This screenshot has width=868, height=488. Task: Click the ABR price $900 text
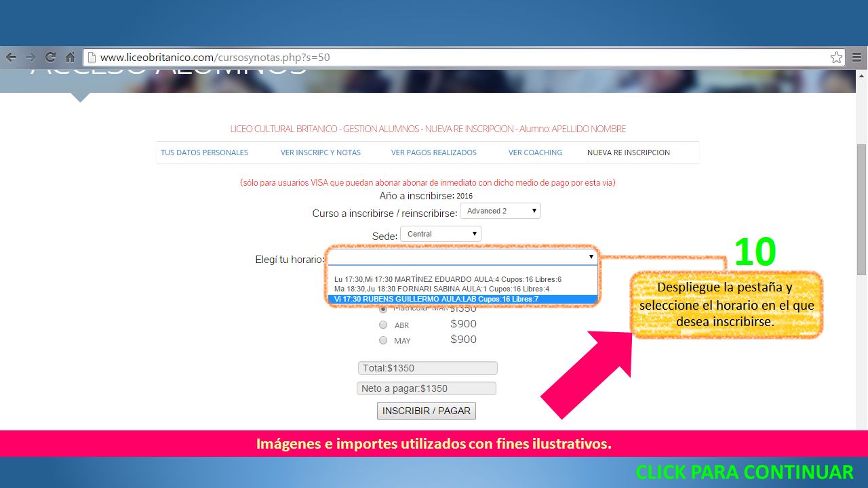click(464, 324)
